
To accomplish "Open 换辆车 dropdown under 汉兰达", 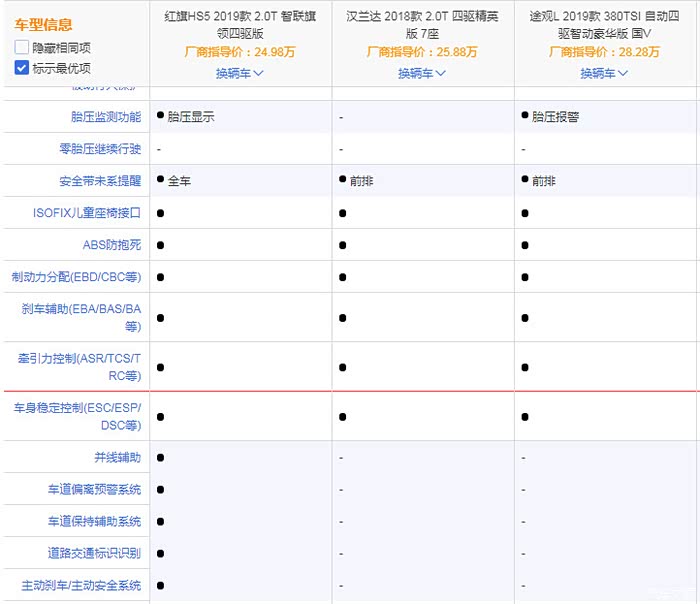I will (x=422, y=73).
